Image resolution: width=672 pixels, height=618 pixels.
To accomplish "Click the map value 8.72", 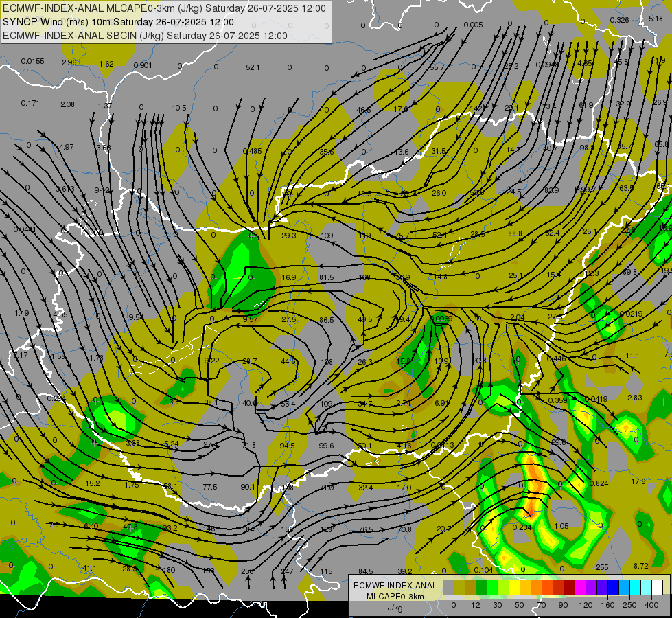I will click(640, 566).
